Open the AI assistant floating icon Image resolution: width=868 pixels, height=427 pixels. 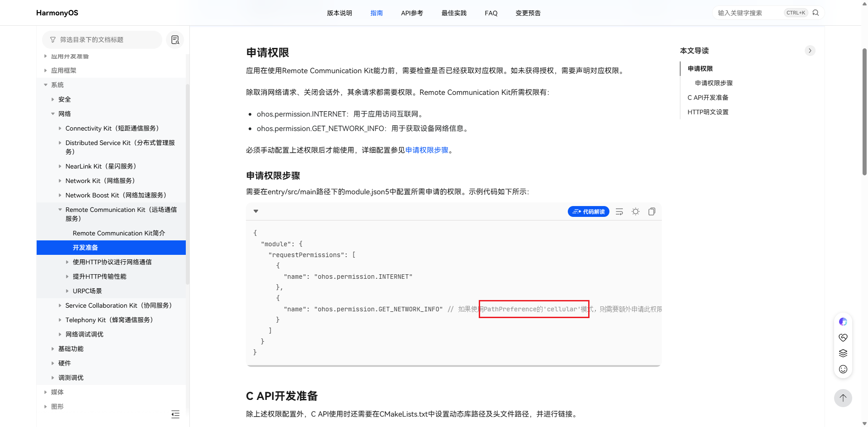843,322
